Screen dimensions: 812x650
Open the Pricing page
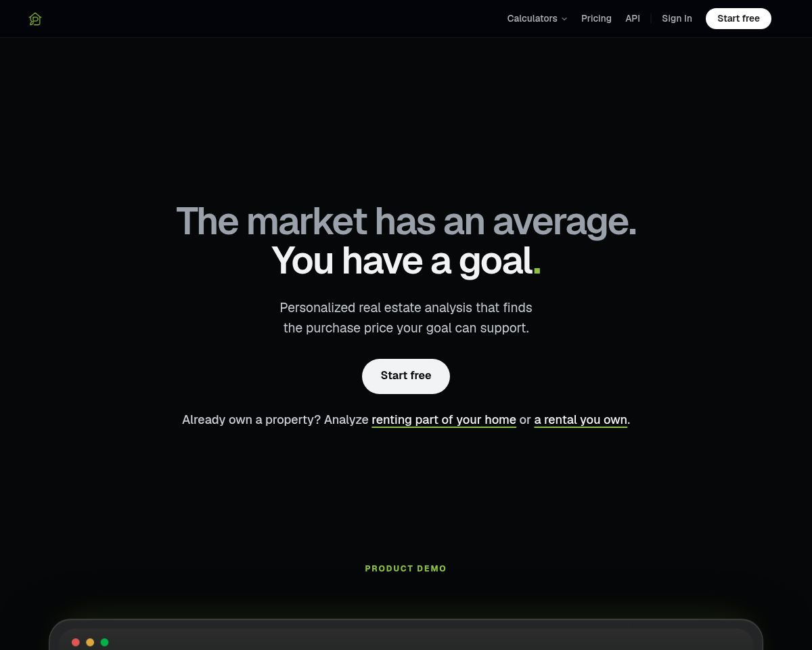pyautogui.click(x=596, y=19)
